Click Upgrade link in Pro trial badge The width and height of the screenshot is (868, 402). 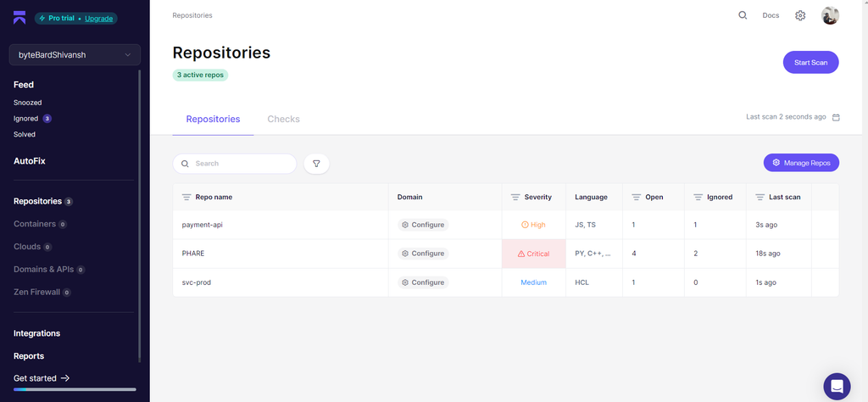coord(98,19)
